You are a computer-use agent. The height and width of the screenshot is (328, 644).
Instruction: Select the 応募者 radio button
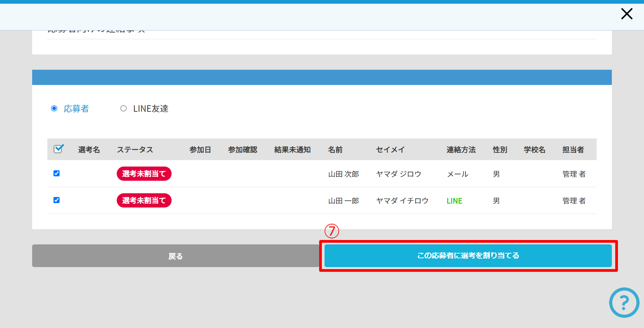[54, 108]
